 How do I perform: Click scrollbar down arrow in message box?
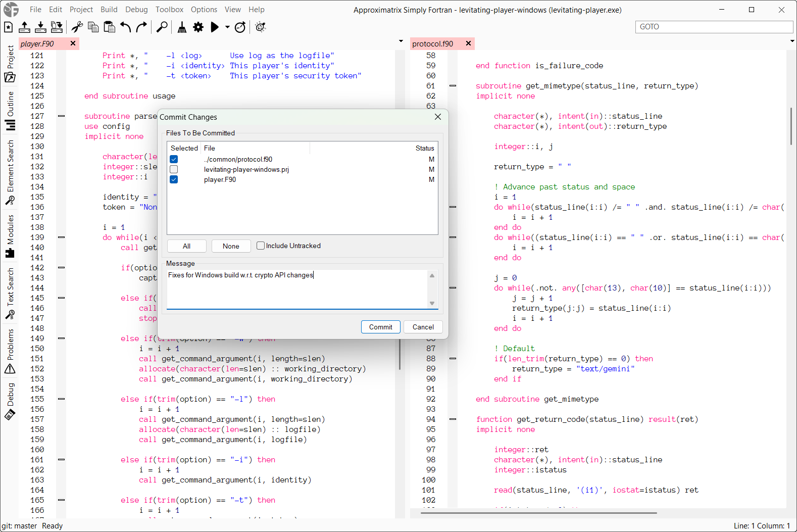(x=432, y=303)
